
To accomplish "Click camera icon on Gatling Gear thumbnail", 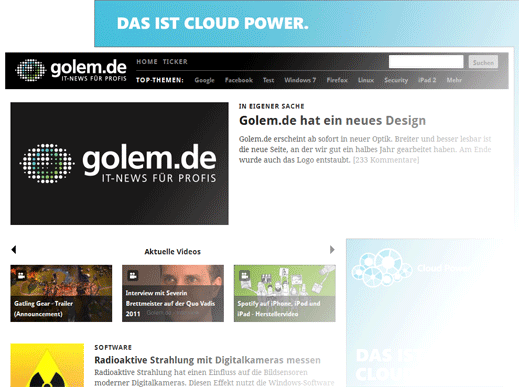I will (x=21, y=275).
